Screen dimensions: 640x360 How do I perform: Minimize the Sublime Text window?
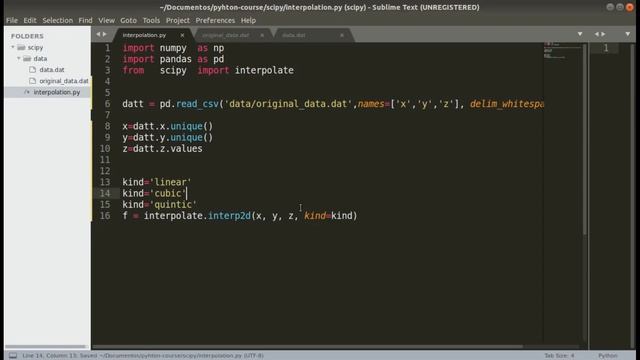[x=610, y=7]
